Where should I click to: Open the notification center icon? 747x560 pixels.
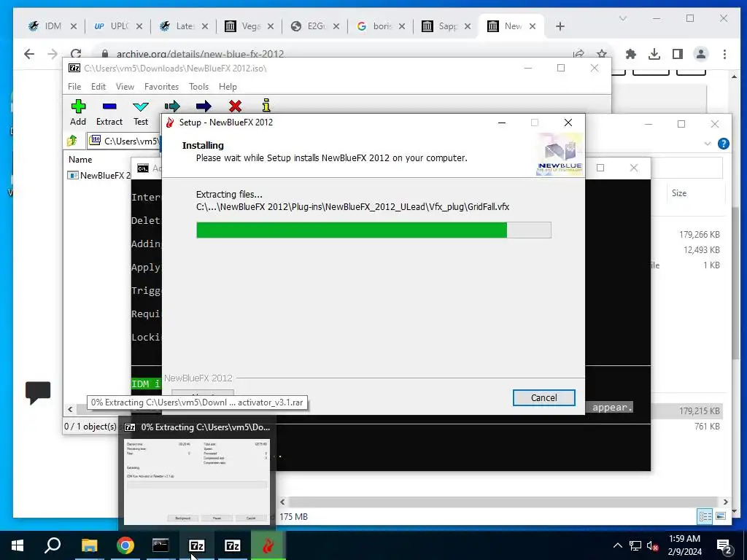point(724,546)
